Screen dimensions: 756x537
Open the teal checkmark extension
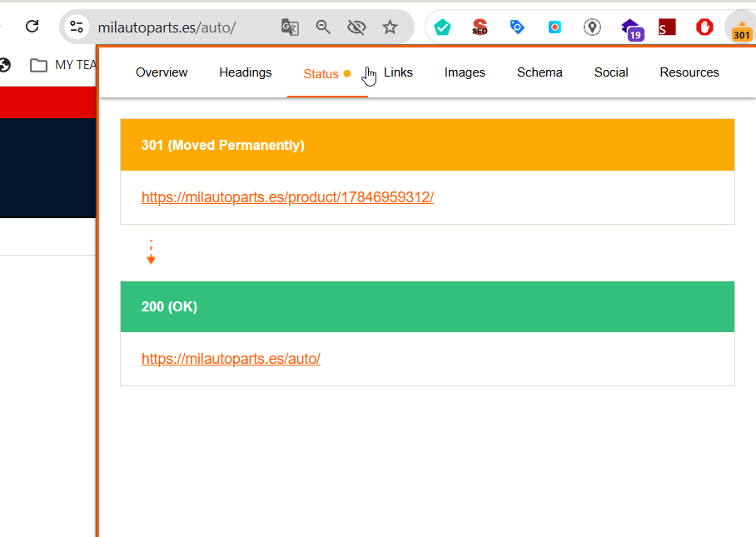(x=442, y=27)
